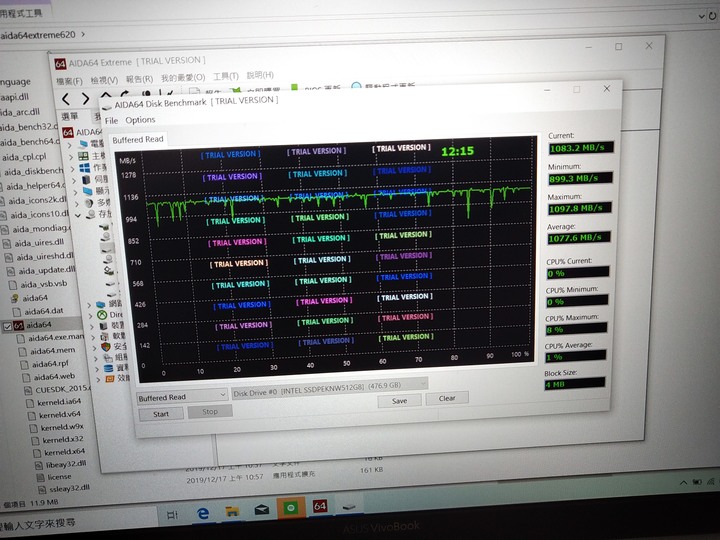720x540 pixels.
Task: Open 我的最愛(O) menu in AIDA64 Extreme
Action: pos(183,77)
